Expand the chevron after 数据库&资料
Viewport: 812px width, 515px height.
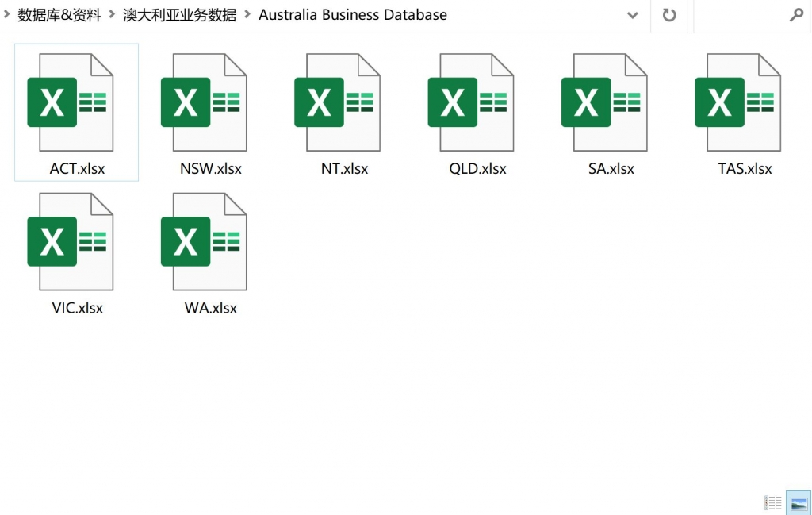pyautogui.click(x=112, y=14)
